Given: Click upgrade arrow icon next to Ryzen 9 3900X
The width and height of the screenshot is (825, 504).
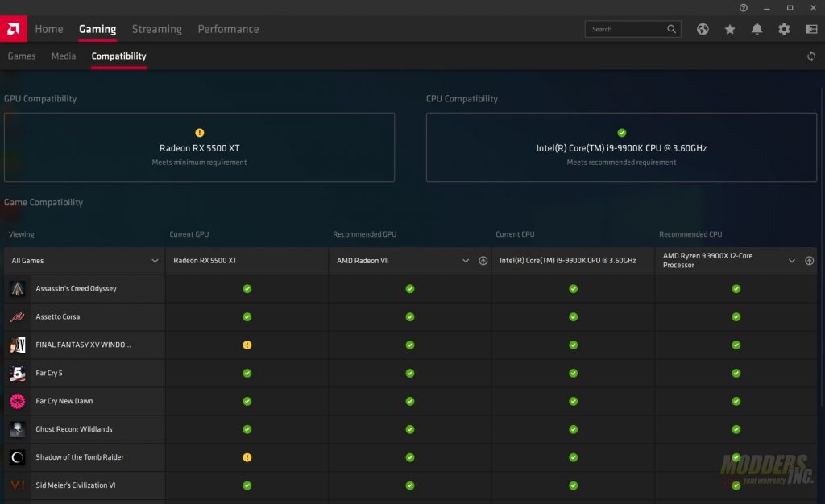Looking at the screenshot, I should point(809,261).
